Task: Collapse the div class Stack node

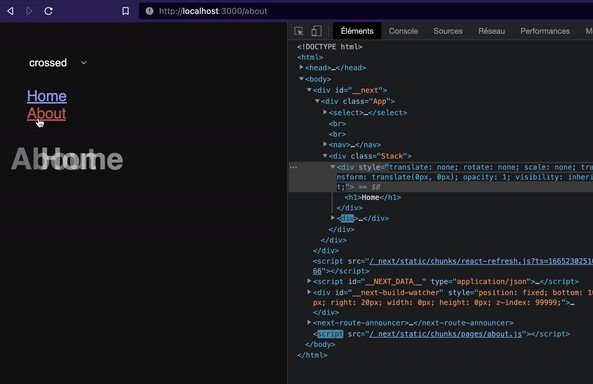Action: (x=325, y=155)
